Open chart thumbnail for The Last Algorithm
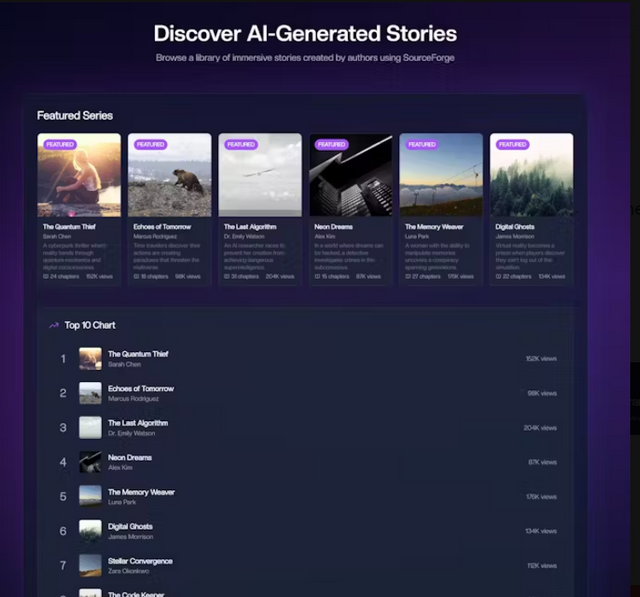 [x=90, y=428]
